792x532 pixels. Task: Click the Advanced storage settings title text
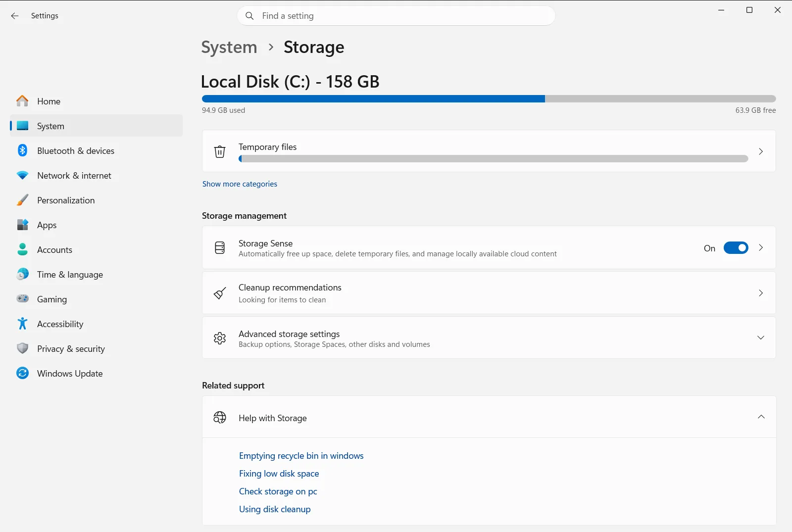click(x=289, y=334)
